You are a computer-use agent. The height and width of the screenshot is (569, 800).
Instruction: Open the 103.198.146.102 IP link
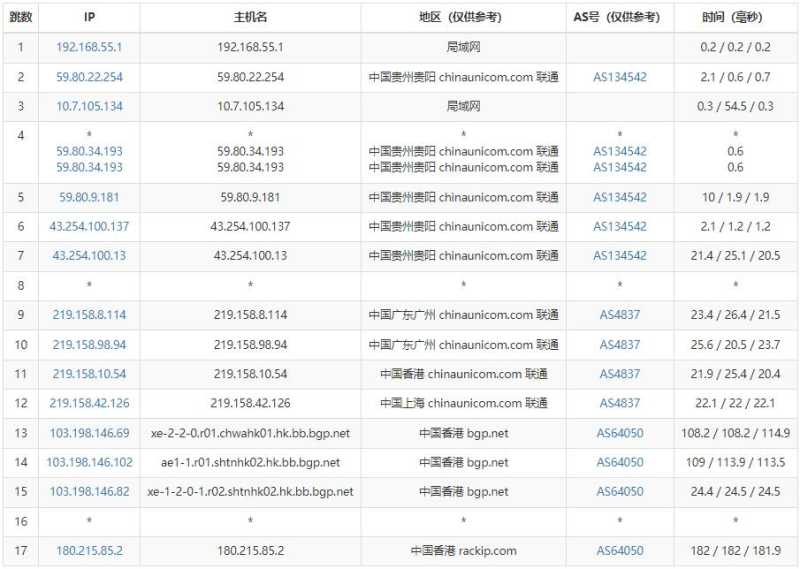(89, 462)
